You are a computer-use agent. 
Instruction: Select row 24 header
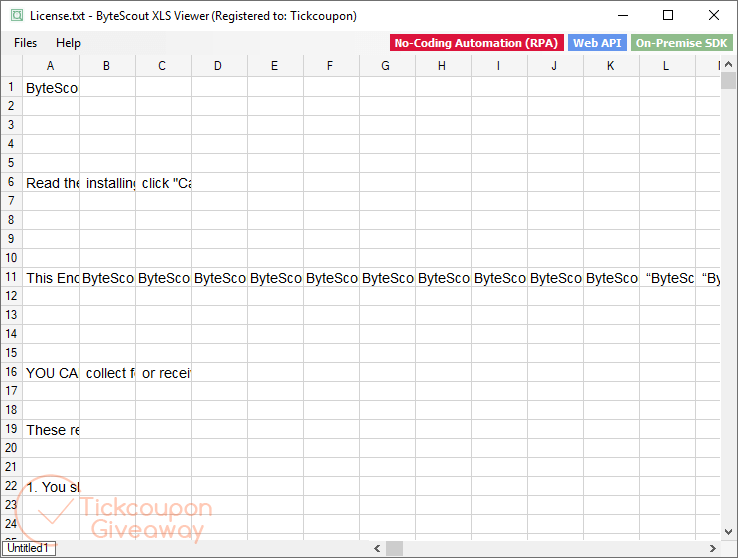[11, 524]
